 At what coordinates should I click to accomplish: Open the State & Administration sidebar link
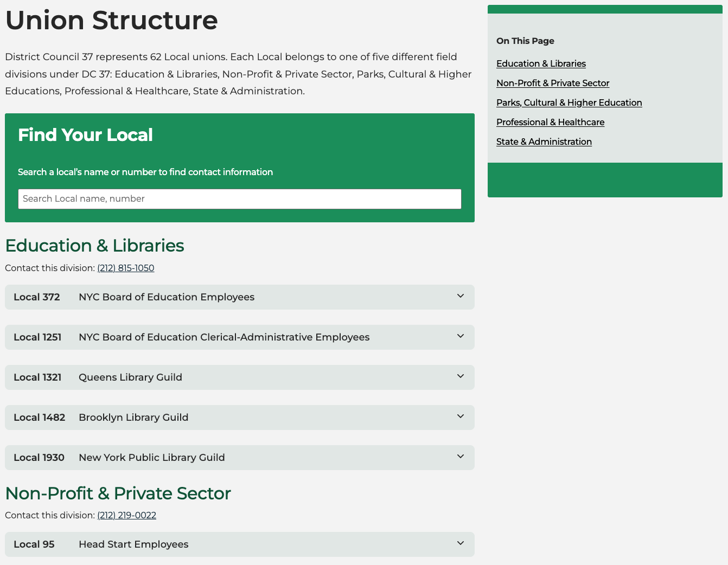544,142
